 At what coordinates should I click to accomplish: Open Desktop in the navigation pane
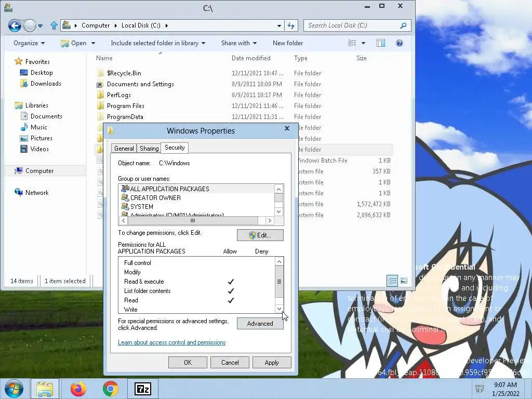(42, 73)
